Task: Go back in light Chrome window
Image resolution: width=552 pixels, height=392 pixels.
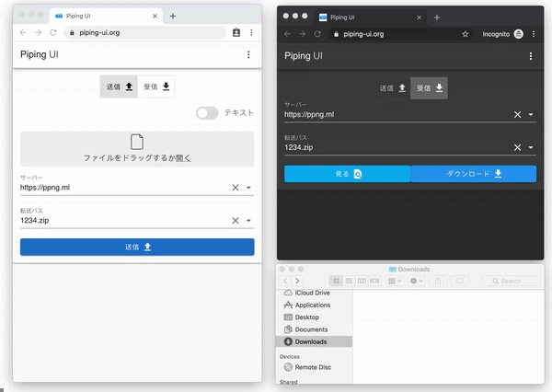Action: pyautogui.click(x=23, y=33)
